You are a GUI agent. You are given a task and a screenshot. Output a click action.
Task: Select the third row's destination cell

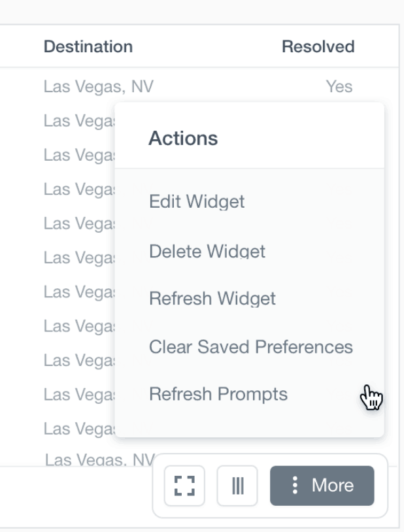click(x=78, y=155)
